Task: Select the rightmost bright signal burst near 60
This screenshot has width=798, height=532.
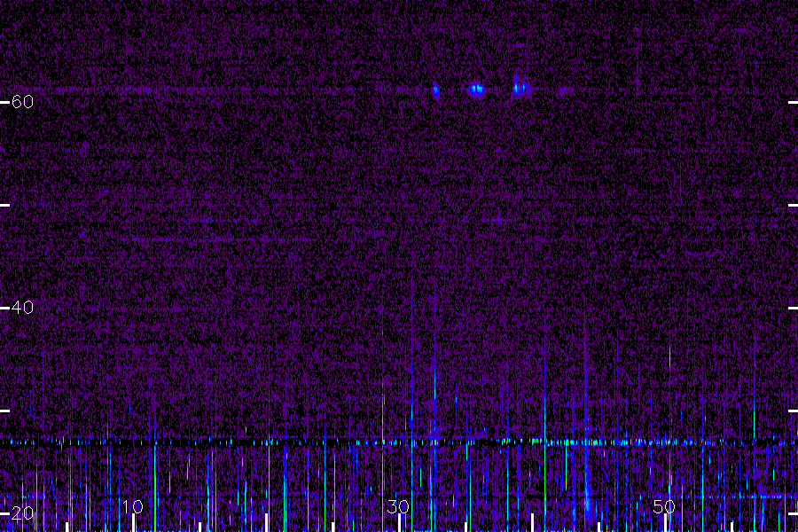Action: tap(521, 88)
